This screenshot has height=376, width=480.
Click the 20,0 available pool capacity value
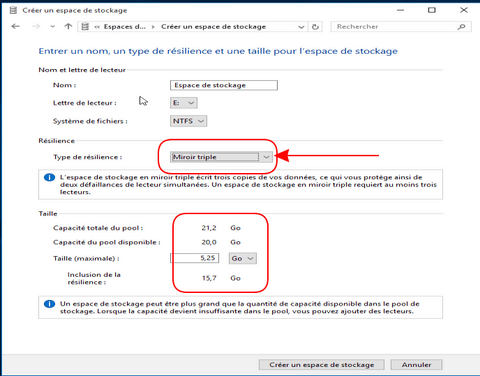209,242
